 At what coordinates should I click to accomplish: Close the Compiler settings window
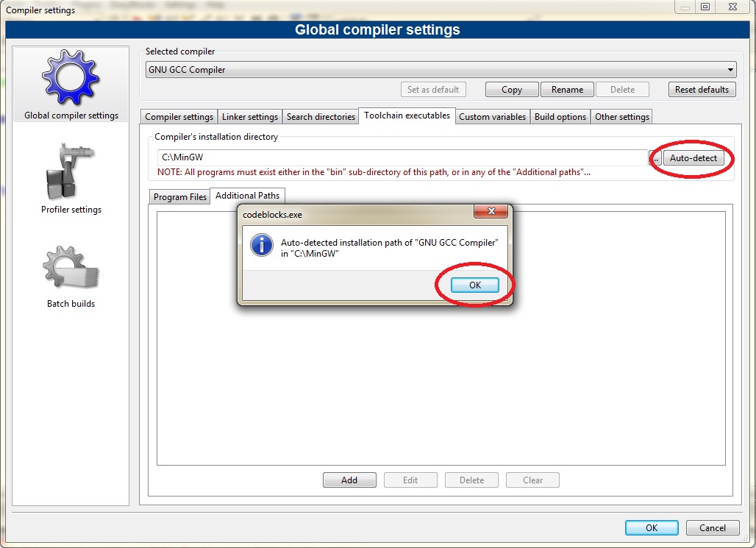[733, 7]
